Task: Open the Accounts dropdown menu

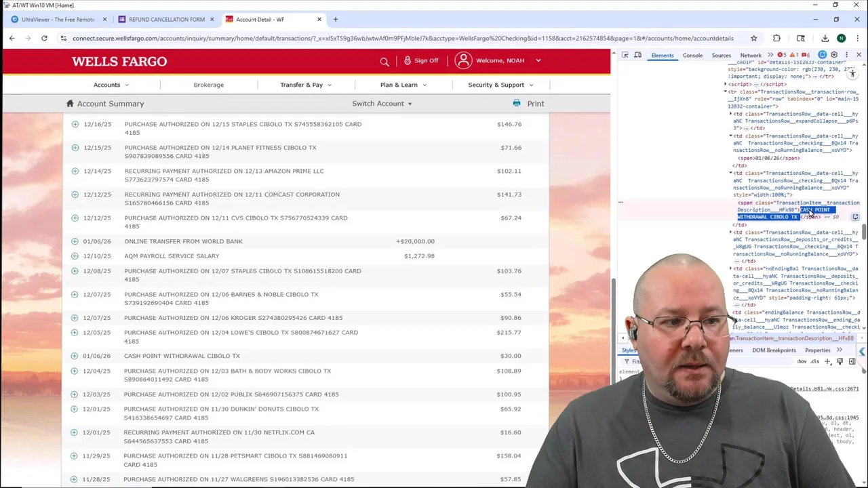Action: coord(111,85)
